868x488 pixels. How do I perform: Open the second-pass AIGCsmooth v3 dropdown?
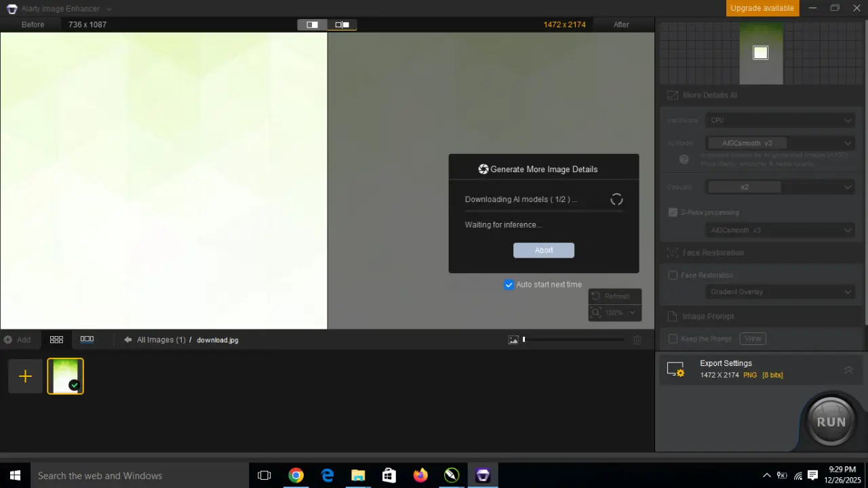coord(780,230)
